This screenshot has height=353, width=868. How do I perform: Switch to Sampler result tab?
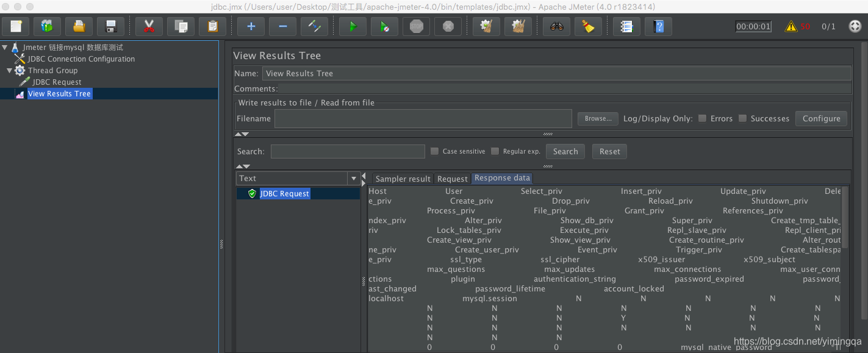[403, 179]
